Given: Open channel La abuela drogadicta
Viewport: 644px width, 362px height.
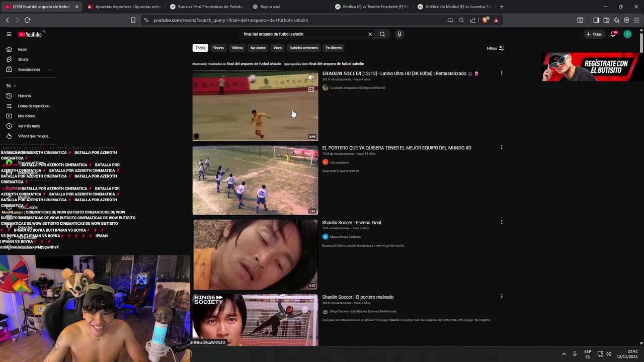Looking at the screenshot, I should [x=358, y=87].
